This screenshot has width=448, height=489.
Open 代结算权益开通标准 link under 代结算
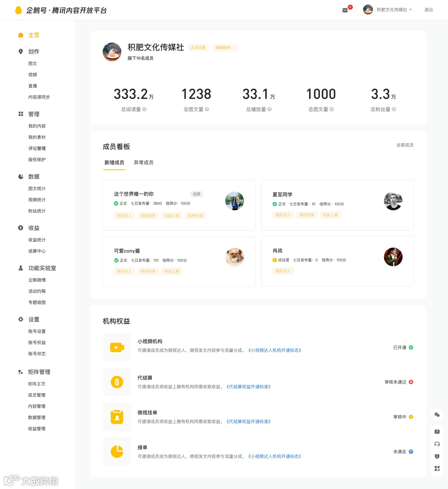(x=248, y=387)
